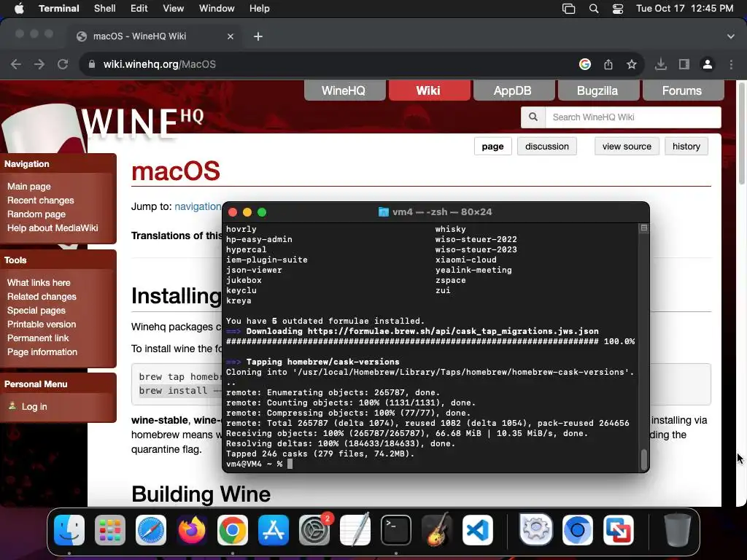This screenshot has height=560, width=747.
Task: Open page history
Action: 686,146
